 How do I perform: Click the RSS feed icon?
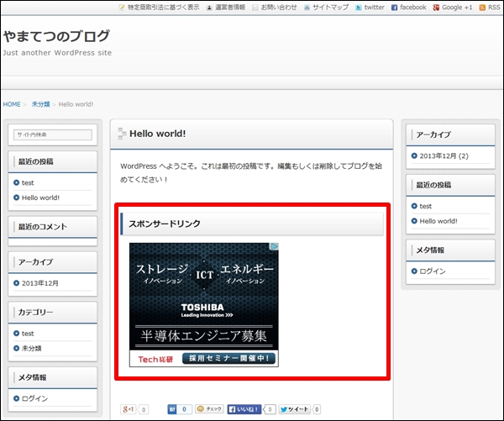[482, 8]
